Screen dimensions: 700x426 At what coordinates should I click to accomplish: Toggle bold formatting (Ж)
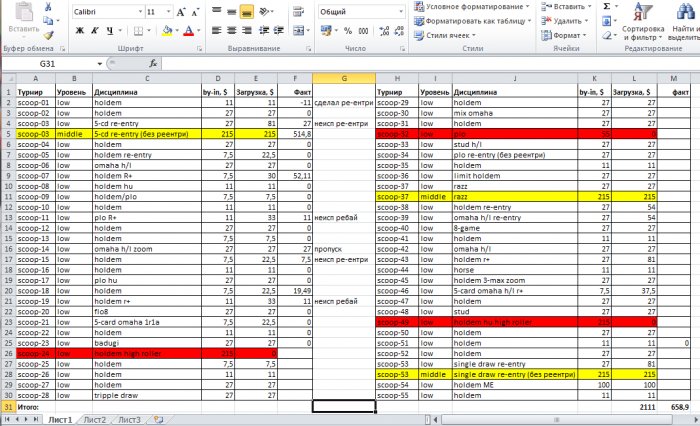(x=78, y=31)
